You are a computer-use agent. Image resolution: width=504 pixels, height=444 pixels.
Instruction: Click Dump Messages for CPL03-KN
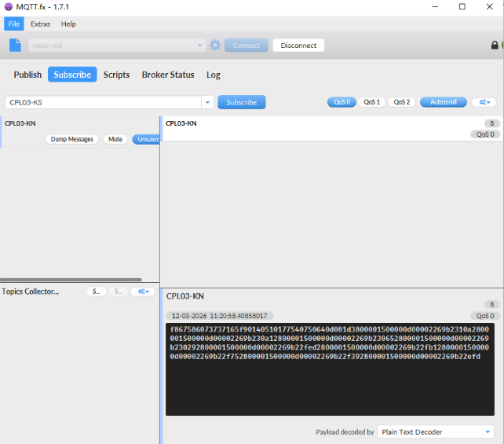(x=72, y=139)
